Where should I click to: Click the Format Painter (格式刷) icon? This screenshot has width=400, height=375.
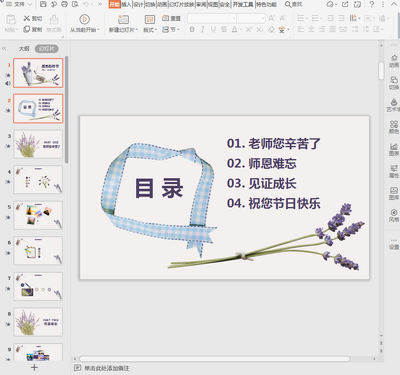[x=54, y=19]
